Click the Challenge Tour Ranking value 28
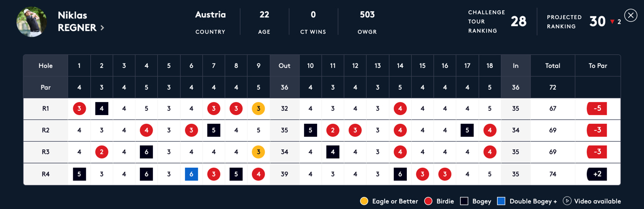The height and width of the screenshot is (209, 644). coord(519,21)
